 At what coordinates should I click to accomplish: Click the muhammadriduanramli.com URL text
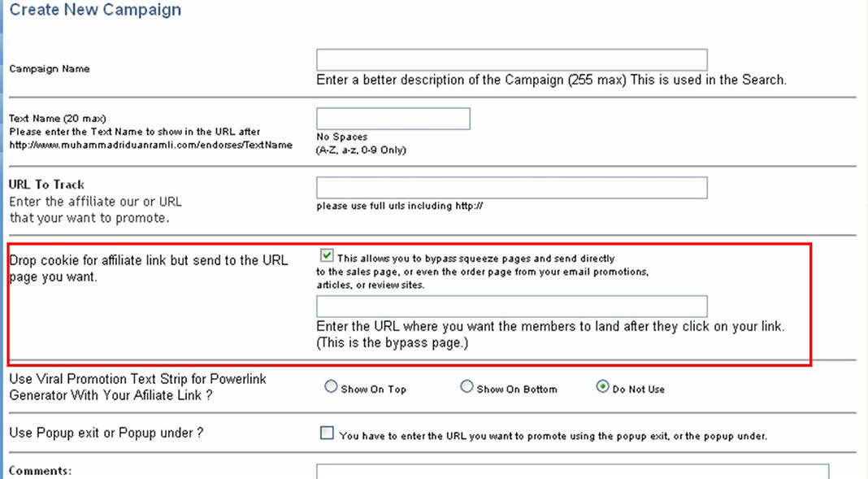coord(150,145)
